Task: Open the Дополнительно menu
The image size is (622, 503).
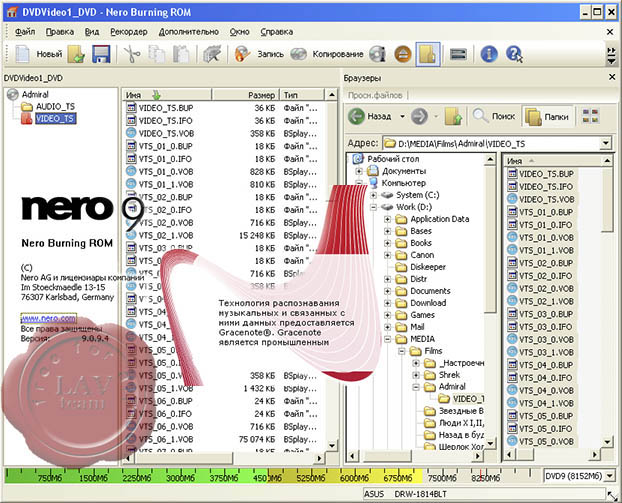Action: (x=188, y=32)
